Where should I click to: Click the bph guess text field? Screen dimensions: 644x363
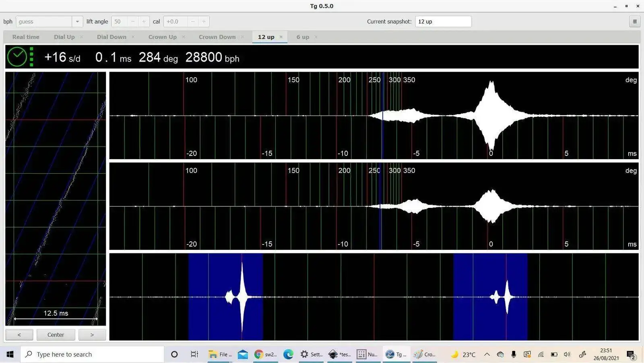click(44, 22)
